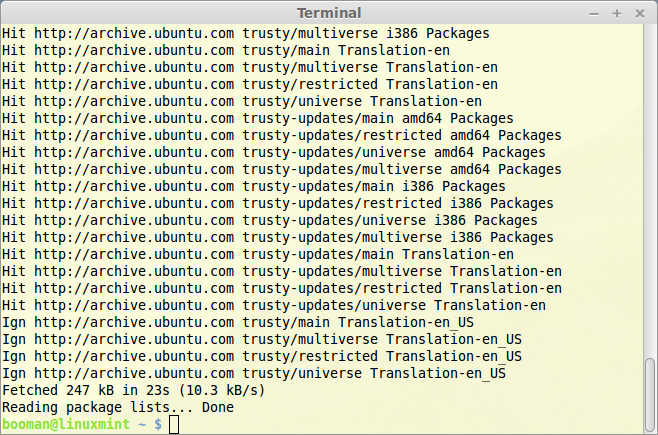Viewport: 658px width, 435px height.
Task: Click the Terminal title bar text
Action: point(329,13)
